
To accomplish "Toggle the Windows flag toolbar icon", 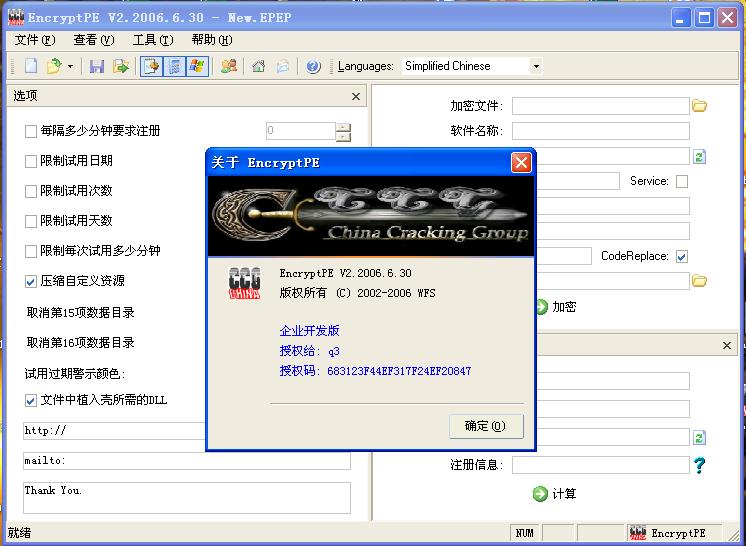I will [196, 66].
